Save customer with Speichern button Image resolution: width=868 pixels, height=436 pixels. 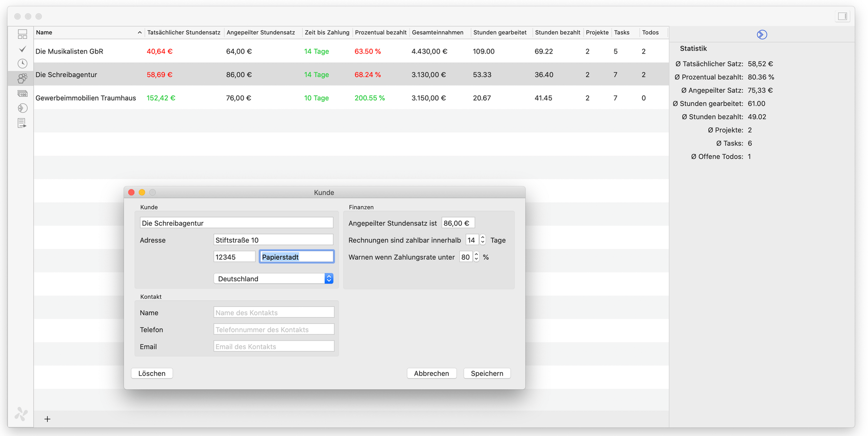(x=487, y=373)
